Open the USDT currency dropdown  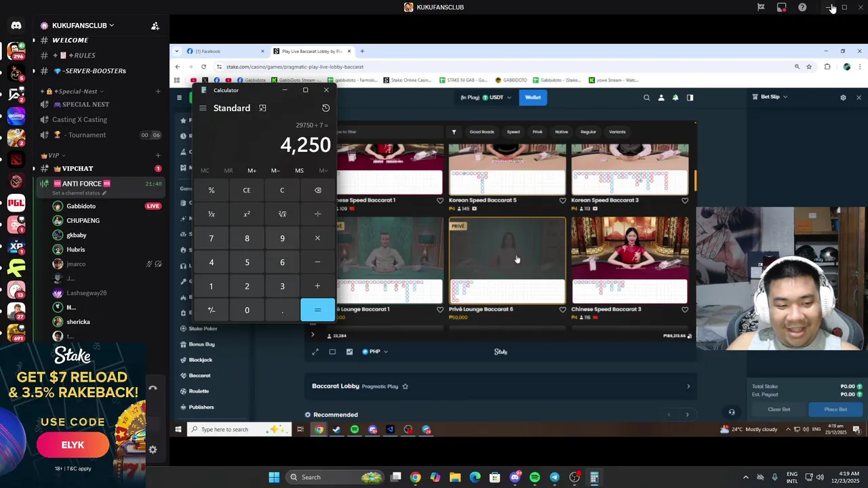tap(486, 98)
